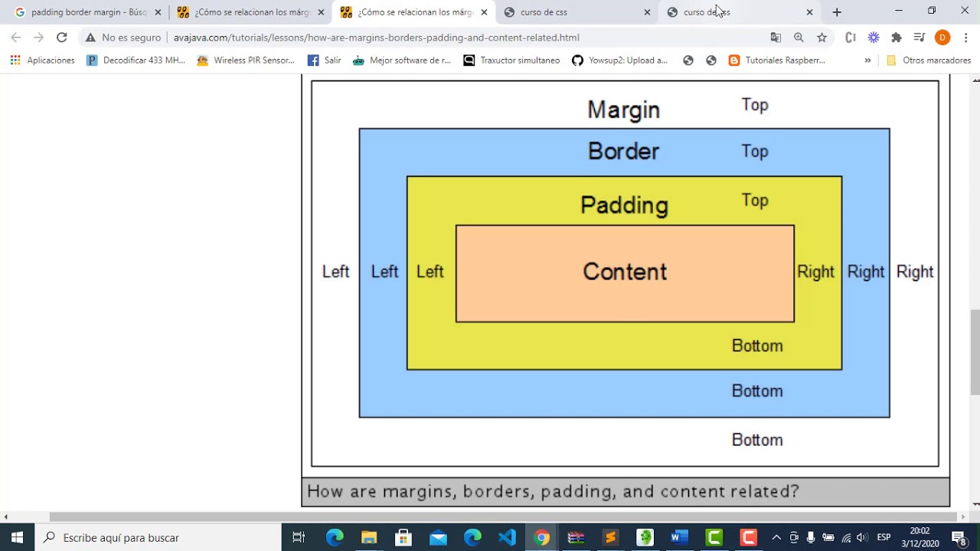Click the orange Content box in diagram
This screenshot has height=551, width=980.
pyautogui.click(x=625, y=273)
